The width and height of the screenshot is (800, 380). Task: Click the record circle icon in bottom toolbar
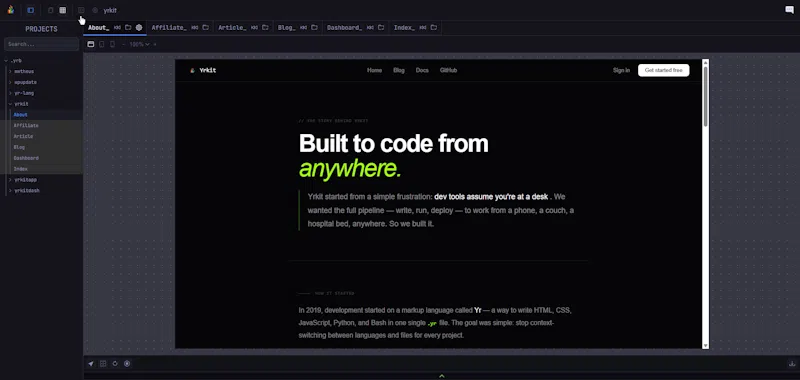pos(127,364)
